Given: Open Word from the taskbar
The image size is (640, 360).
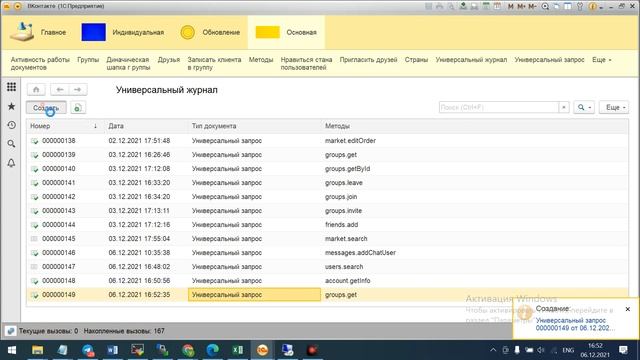Looking at the screenshot, I should [113, 350].
